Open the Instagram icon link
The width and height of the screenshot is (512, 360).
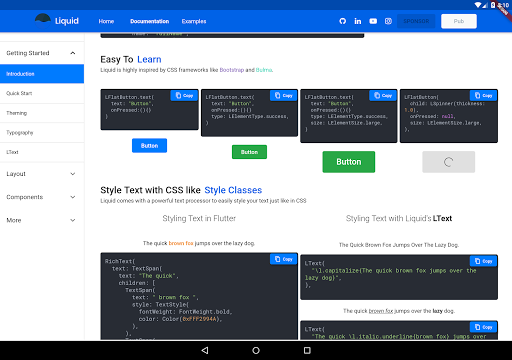coord(388,21)
